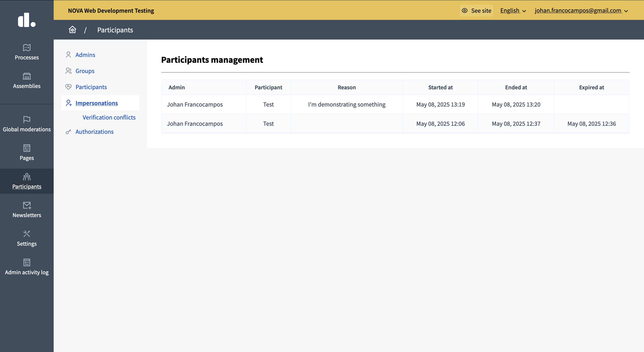Image resolution: width=644 pixels, height=352 pixels.
Task: Select Admins in the secondary menu
Action: click(x=85, y=55)
